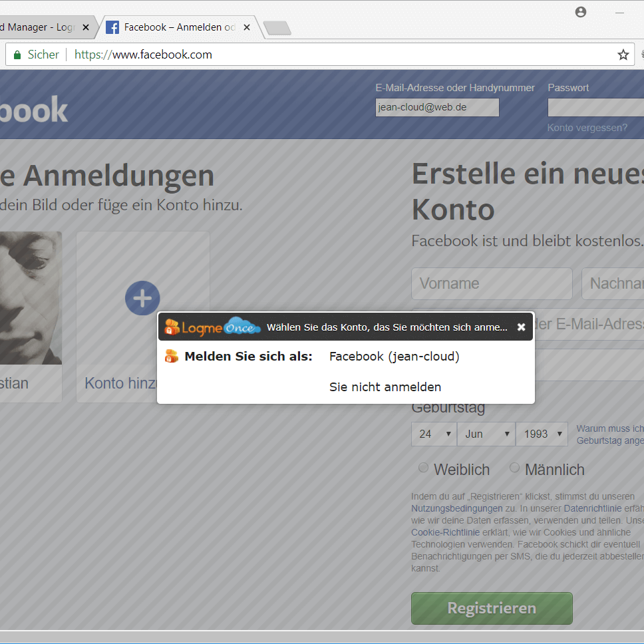The width and height of the screenshot is (644, 644).
Task: Bookmark this page with the star icon
Action: tap(623, 55)
